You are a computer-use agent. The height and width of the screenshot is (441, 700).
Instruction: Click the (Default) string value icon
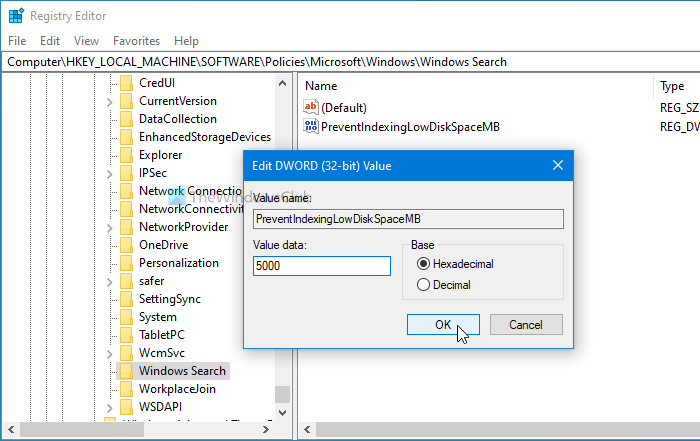click(310, 108)
